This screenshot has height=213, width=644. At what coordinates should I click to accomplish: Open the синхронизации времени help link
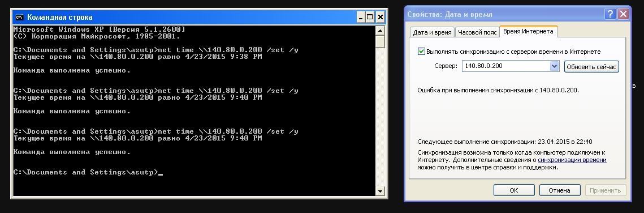point(572,160)
